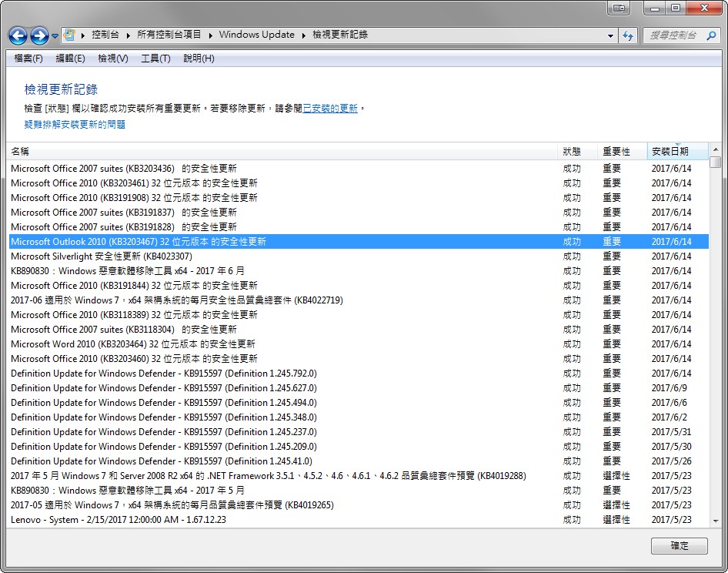
Task: Click the control panel icon in address bar
Action: (70, 35)
